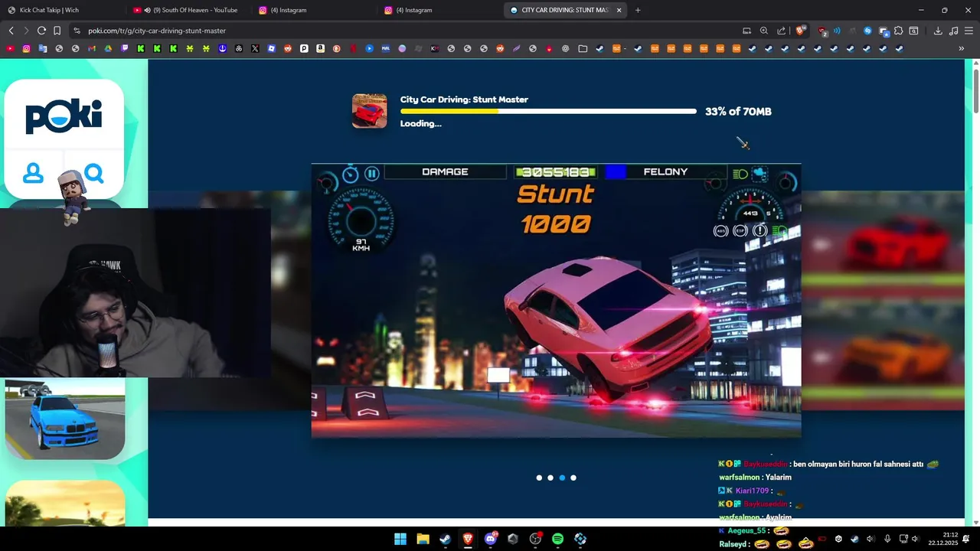Switch to the first Instagram tab
980x551 pixels.
point(313,10)
